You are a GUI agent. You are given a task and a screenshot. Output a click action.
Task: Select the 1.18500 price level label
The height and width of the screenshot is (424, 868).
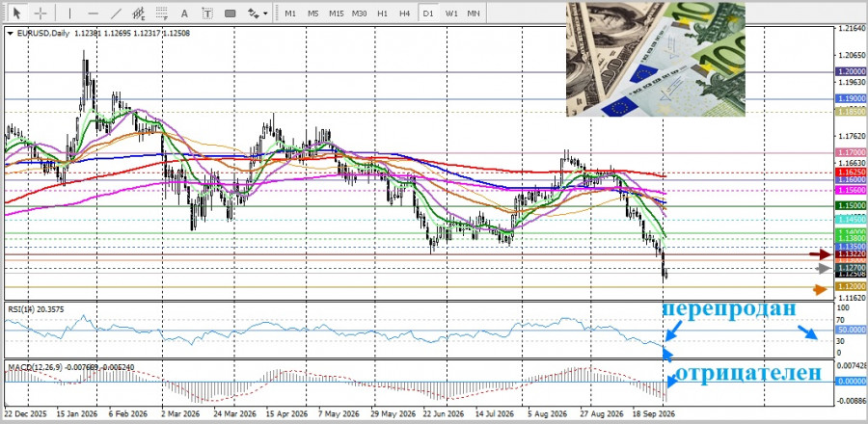click(851, 112)
